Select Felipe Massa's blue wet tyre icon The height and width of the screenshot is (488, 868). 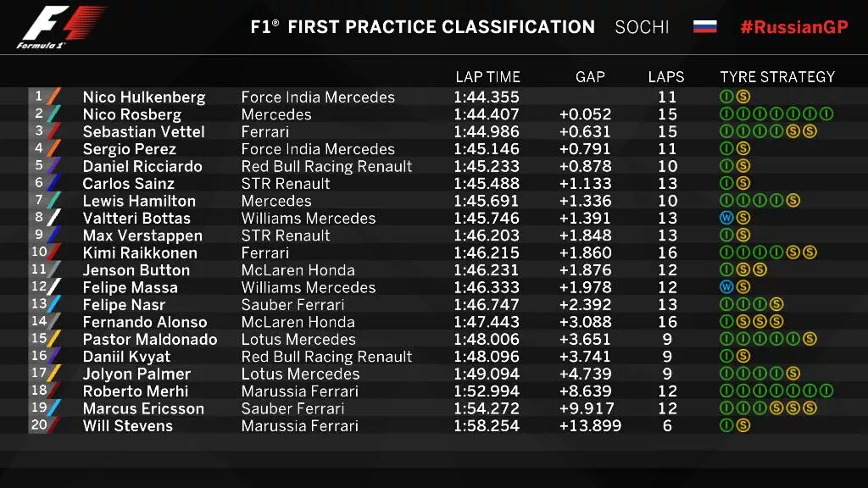[726, 287]
